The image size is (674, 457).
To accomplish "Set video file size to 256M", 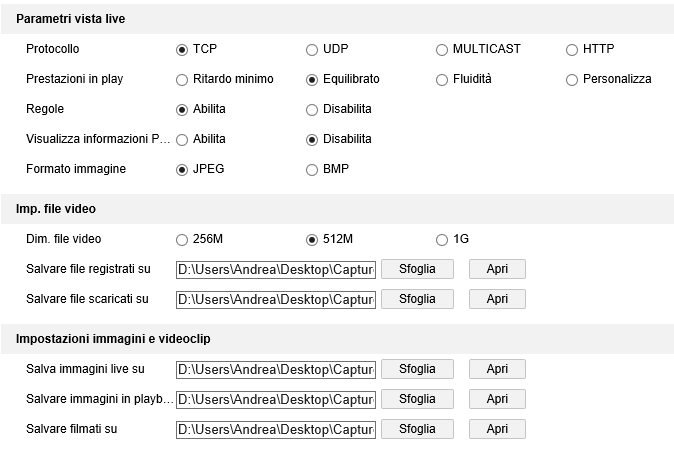I will pos(182,239).
